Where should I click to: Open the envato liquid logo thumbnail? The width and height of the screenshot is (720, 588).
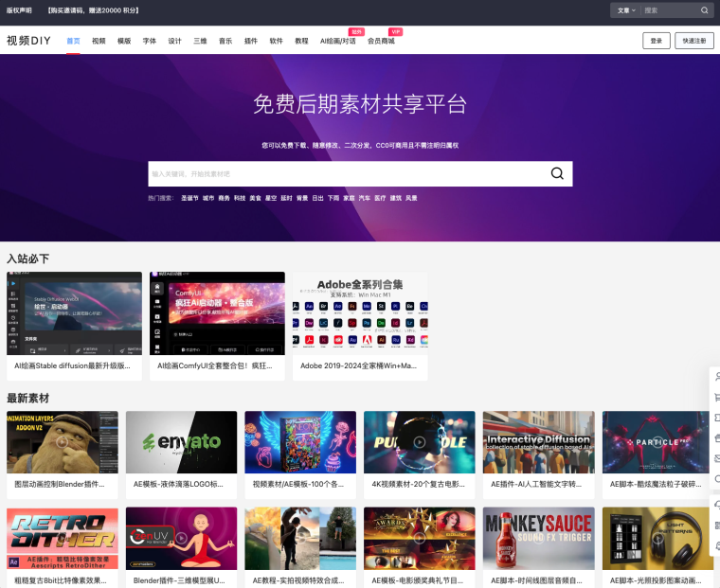click(x=181, y=442)
